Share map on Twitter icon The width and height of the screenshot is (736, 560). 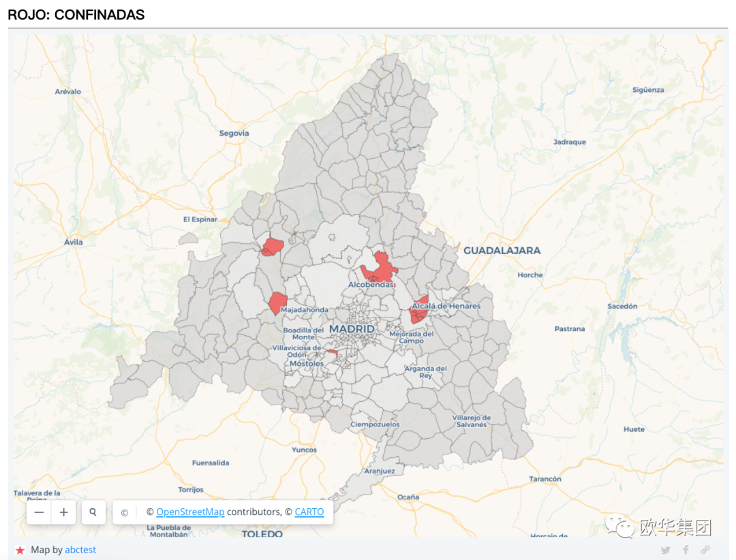tap(666, 550)
